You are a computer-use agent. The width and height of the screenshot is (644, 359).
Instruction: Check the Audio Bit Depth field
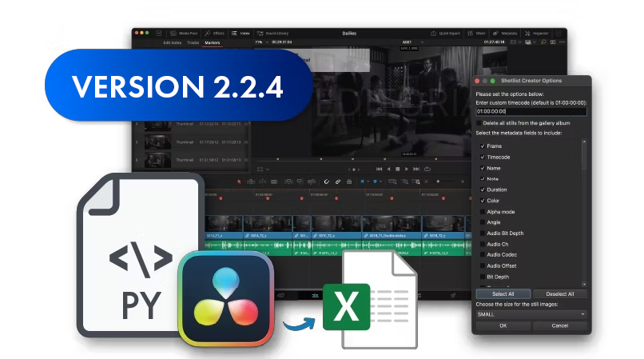tap(483, 233)
